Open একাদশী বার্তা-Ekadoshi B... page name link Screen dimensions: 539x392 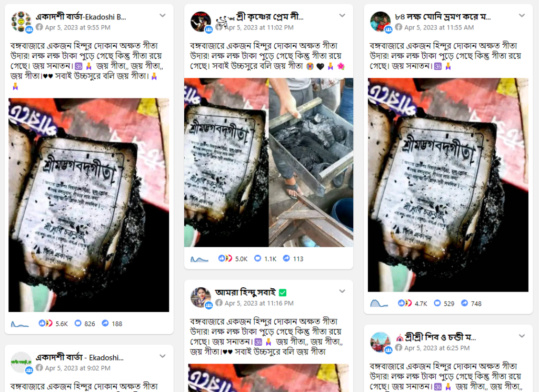(81, 17)
